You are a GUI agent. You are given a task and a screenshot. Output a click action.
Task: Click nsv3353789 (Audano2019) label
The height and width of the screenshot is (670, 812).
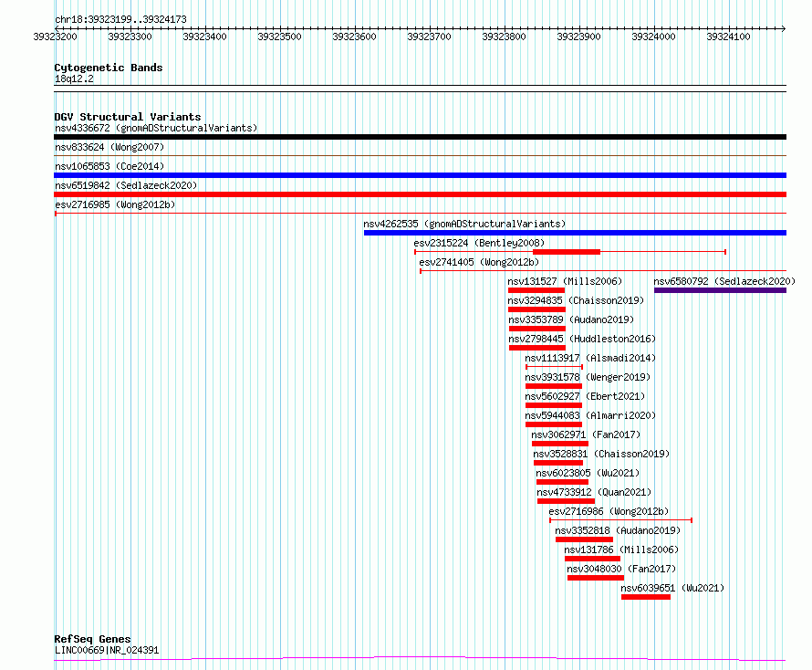click(571, 319)
